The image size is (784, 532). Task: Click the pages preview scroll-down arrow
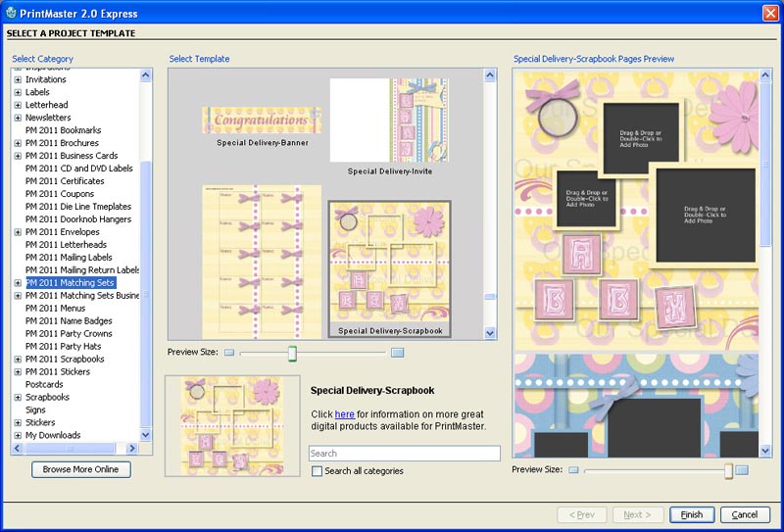click(x=765, y=450)
